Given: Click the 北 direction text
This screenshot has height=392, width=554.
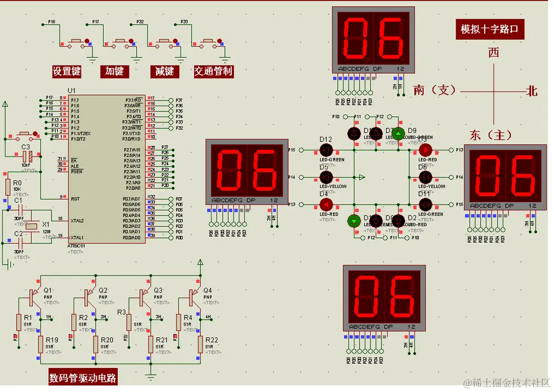Looking at the screenshot, I should (x=532, y=91).
